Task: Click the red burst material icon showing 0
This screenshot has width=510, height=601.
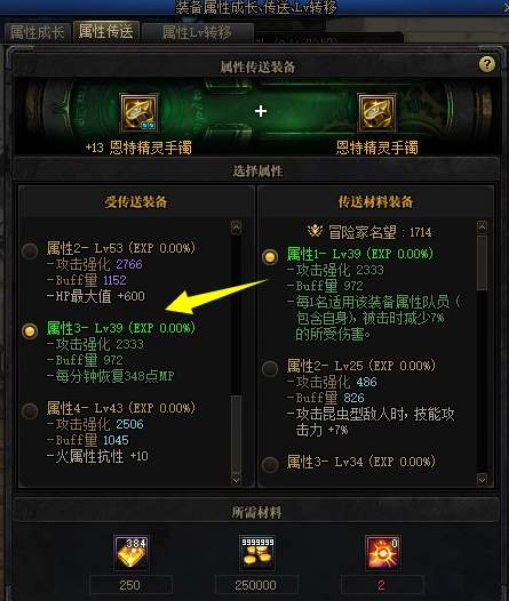Action: 382,553
